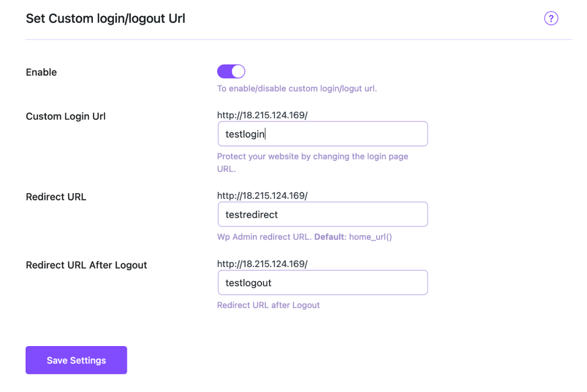Screen dimensions: 587x392
Task: Click the Custom Login Url label
Action: click(65, 116)
